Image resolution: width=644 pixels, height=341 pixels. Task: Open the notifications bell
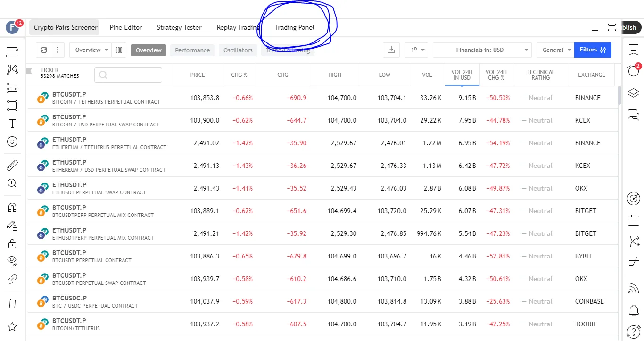(634, 310)
